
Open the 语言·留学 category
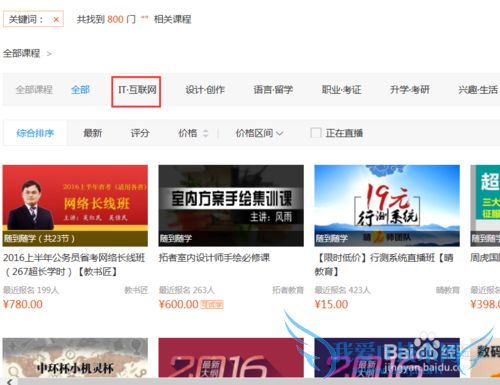tap(273, 90)
